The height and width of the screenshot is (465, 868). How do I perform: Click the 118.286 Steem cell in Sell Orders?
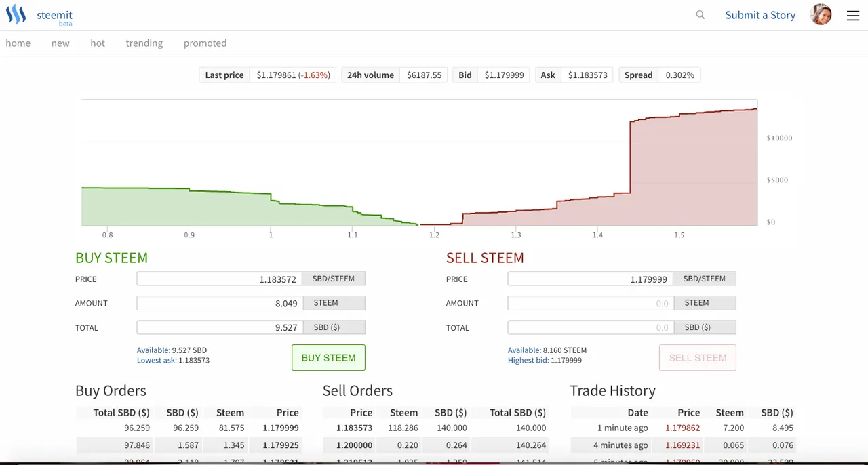pos(403,428)
